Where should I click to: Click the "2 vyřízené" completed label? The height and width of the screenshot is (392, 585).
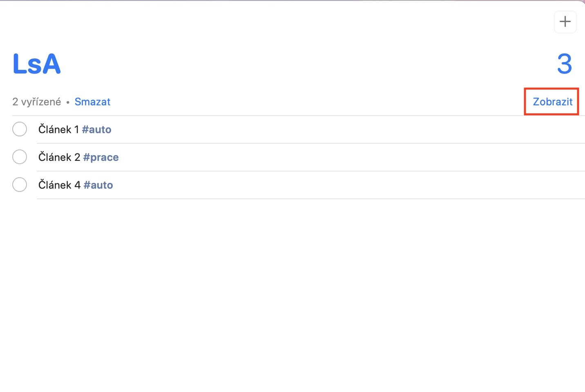point(37,102)
